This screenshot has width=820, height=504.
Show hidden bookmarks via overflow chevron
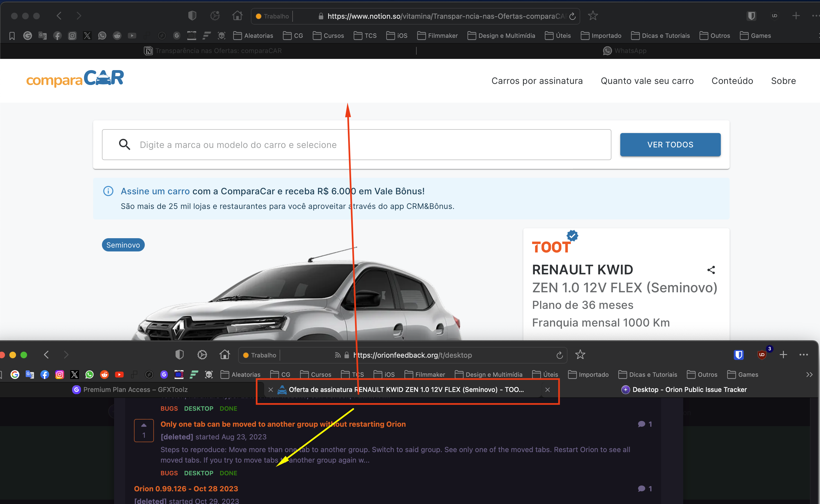(x=809, y=375)
